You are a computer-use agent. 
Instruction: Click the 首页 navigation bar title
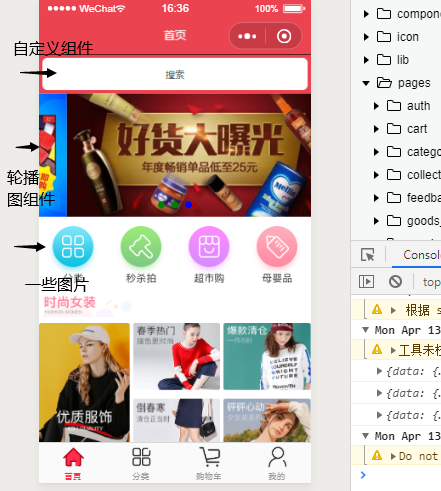click(175, 35)
